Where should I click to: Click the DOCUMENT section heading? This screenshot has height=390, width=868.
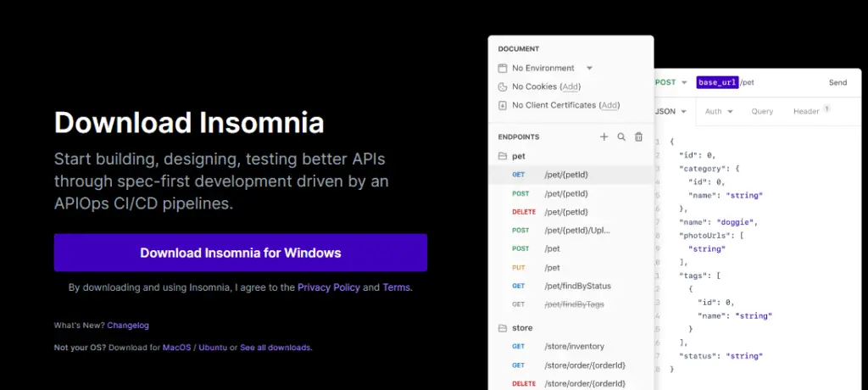[519, 49]
